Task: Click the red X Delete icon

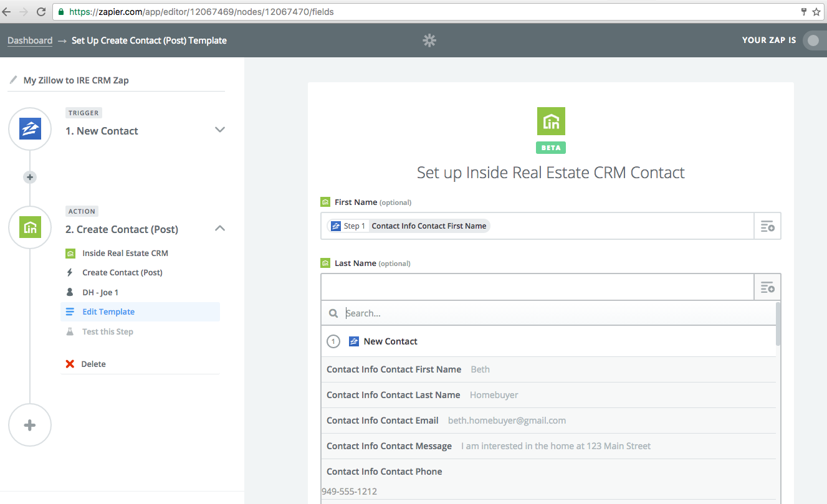Action: [70, 364]
